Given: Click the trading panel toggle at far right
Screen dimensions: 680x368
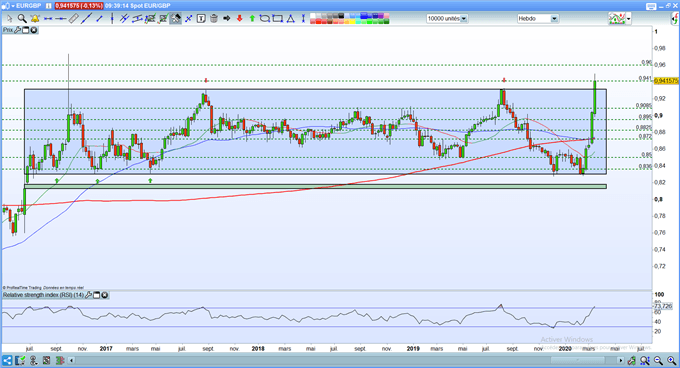Looking at the screenshot, I should tap(675, 19).
